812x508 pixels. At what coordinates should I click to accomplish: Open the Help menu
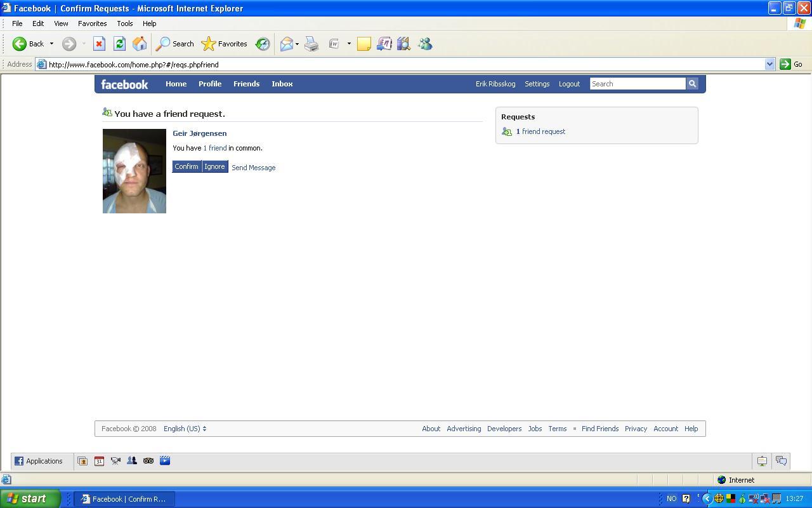[x=149, y=23]
